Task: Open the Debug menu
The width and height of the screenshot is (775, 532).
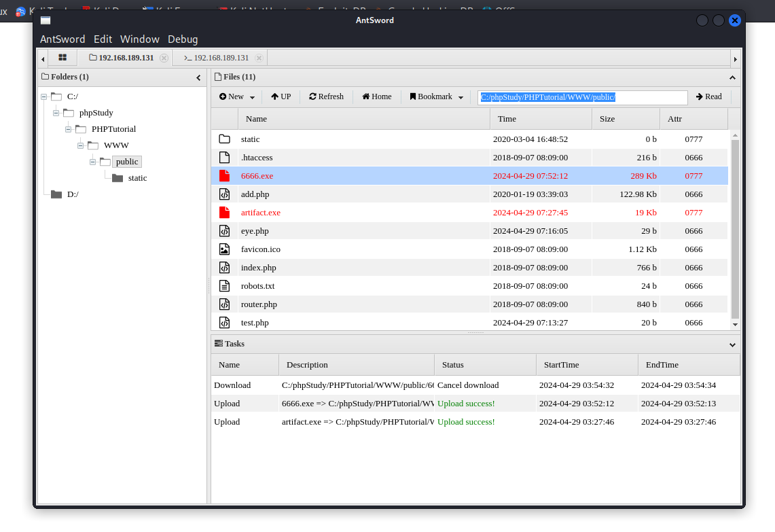Action: click(x=183, y=39)
